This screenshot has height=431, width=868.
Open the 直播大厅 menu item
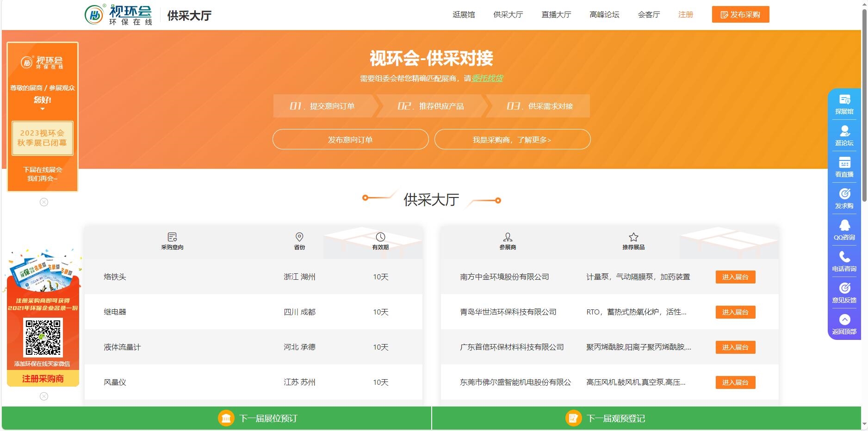pyautogui.click(x=556, y=15)
